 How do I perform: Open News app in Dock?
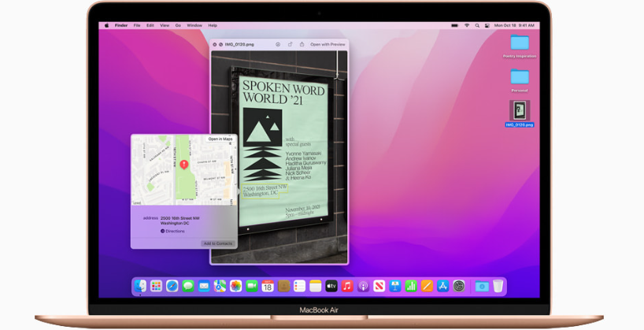379,286
